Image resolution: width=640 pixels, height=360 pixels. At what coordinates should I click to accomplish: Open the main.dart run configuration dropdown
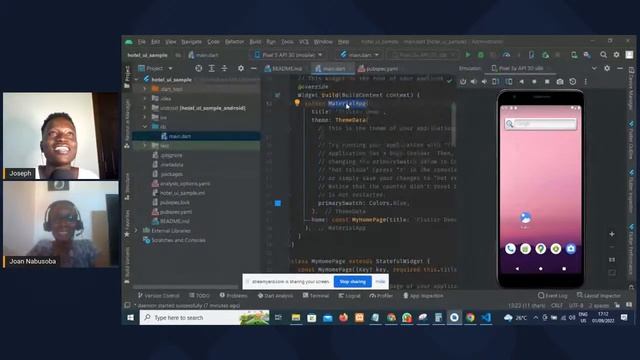click(360, 55)
